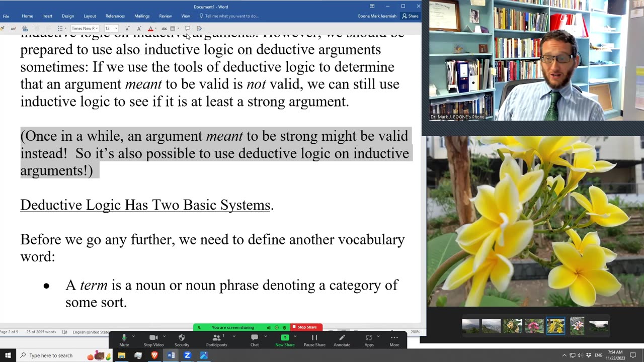The height and width of the screenshot is (362, 644).
Task: Click the insert table icon in toolbar
Action: 173,29
